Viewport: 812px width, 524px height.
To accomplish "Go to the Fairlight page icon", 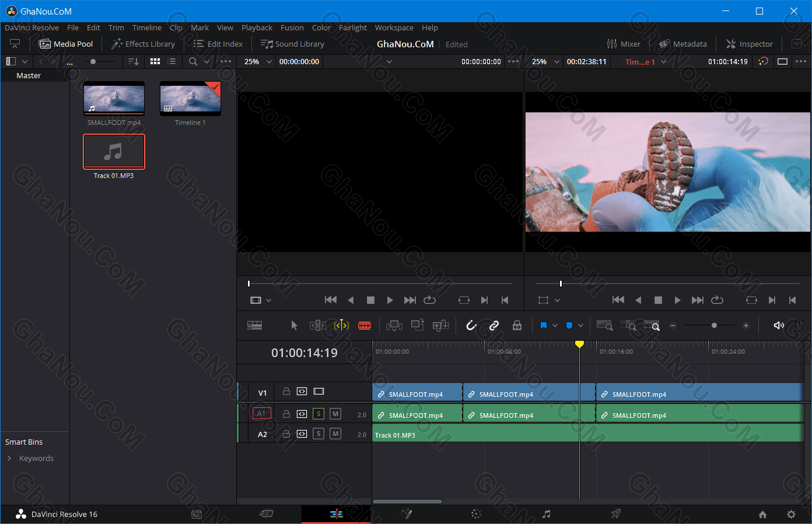I will pyautogui.click(x=546, y=514).
